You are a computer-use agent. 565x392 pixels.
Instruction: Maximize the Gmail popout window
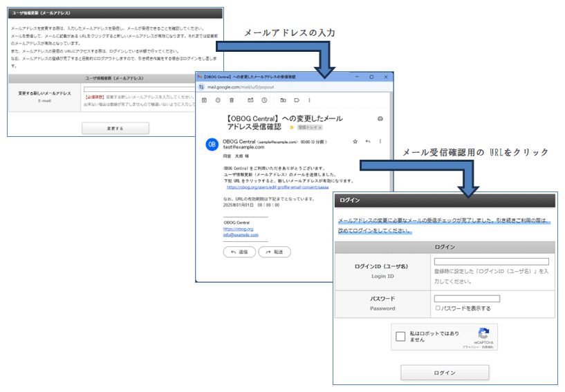pos(371,77)
